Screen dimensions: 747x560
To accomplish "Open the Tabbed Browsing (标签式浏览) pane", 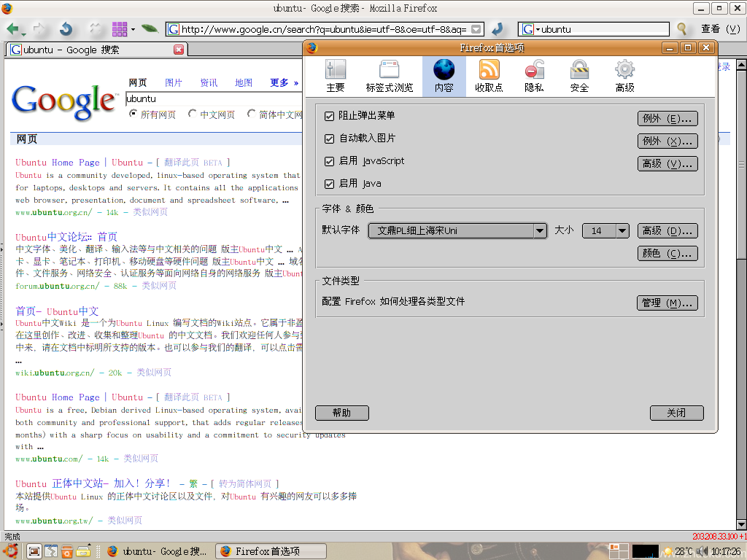I will click(390, 76).
